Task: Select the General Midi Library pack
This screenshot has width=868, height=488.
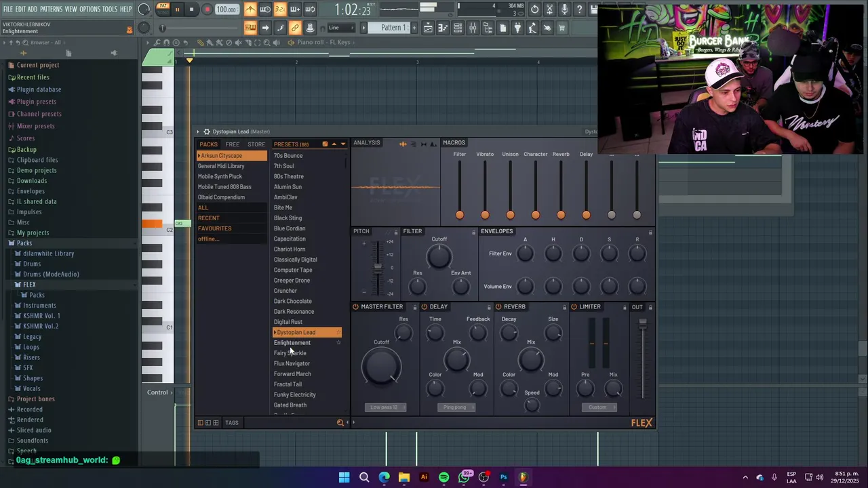Action: pos(221,166)
